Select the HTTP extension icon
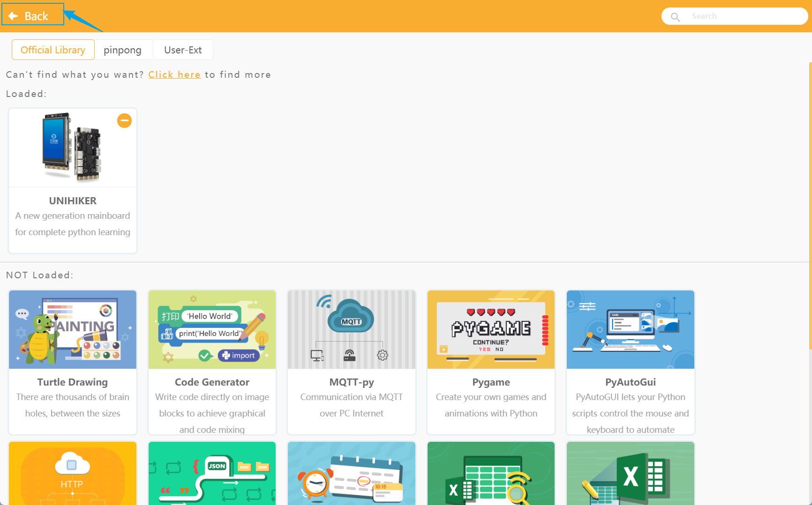 (72, 473)
